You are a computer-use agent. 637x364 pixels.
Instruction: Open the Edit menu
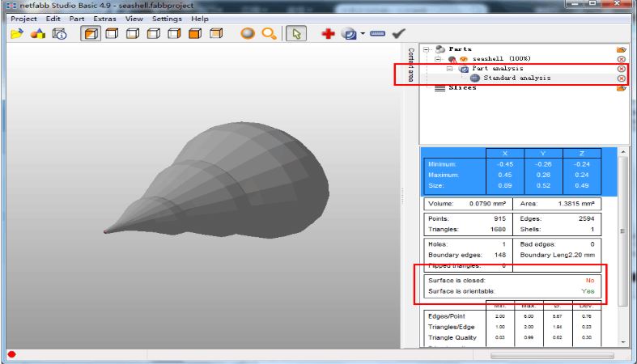[53, 19]
